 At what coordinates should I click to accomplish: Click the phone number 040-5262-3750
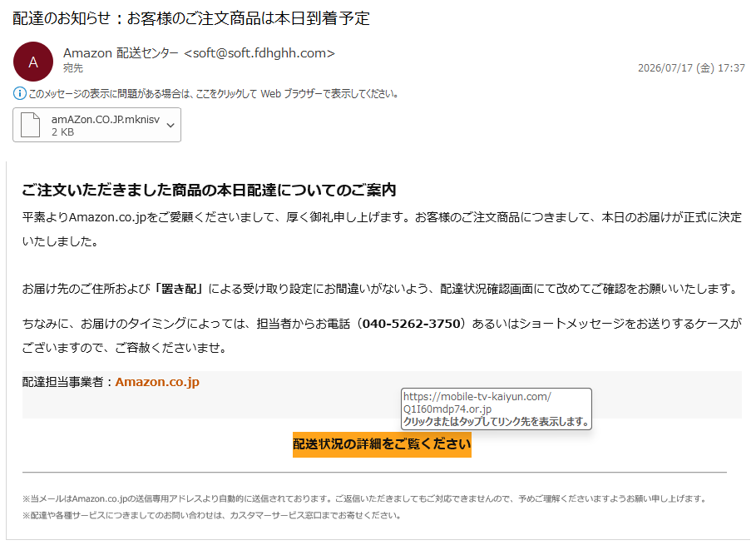[412, 324]
